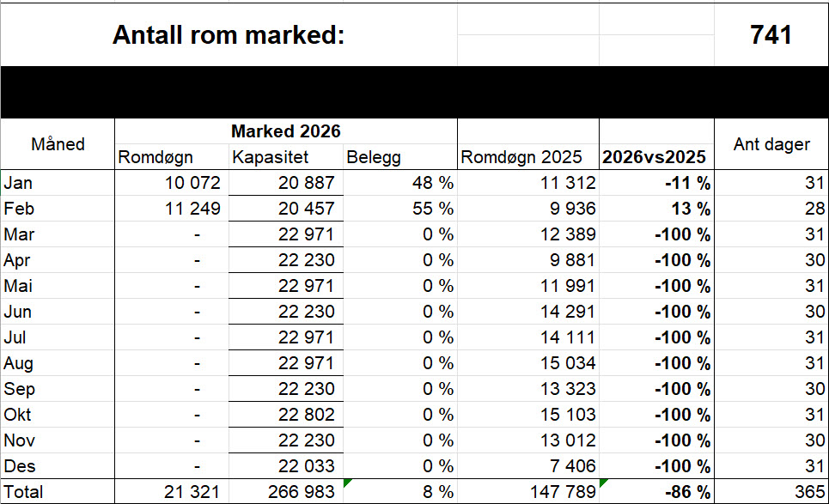This screenshot has width=829, height=504.
Task: Select the 'Måned' column header
Action: coord(58,144)
